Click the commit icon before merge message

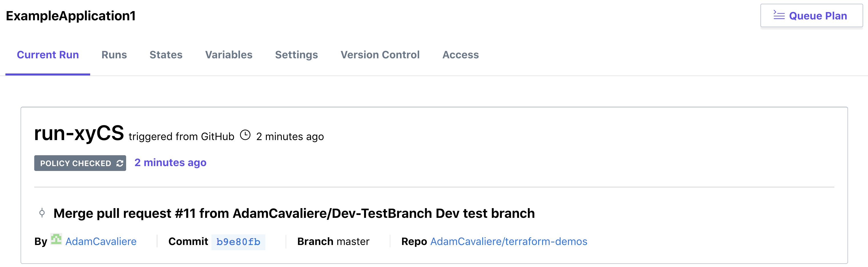(42, 213)
